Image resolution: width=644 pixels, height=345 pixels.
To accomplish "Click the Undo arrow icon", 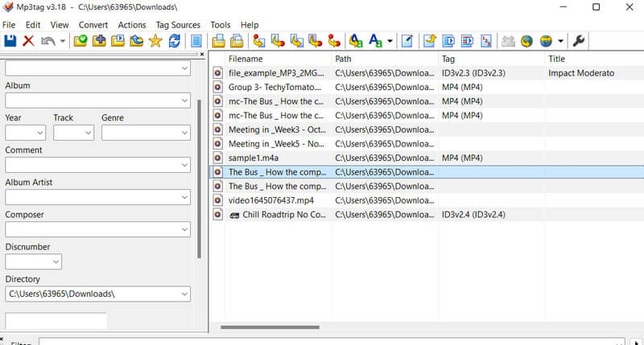I will 47,41.
